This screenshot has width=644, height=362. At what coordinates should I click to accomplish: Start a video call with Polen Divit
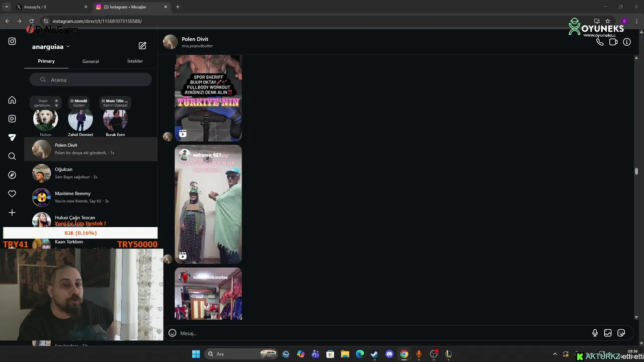click(613, 42)
